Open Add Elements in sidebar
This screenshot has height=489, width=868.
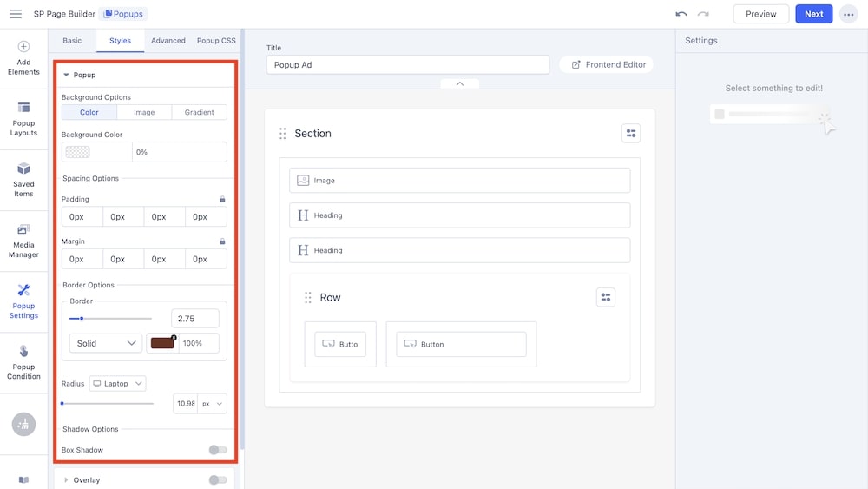23,57
